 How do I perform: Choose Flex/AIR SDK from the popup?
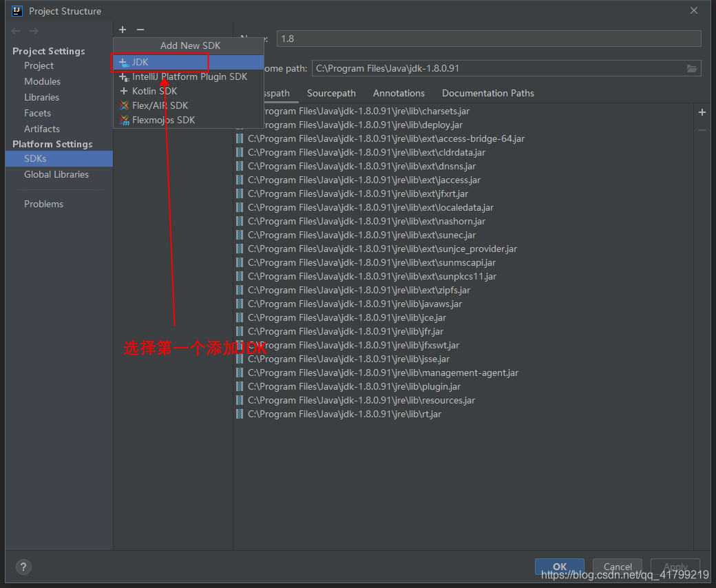tap(189, 105)
